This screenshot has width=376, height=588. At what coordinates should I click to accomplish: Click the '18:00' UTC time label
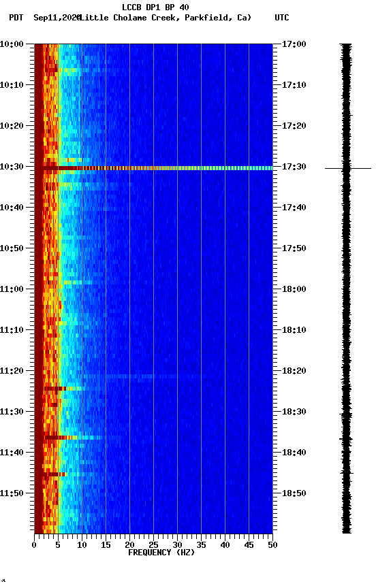point(294,289)
